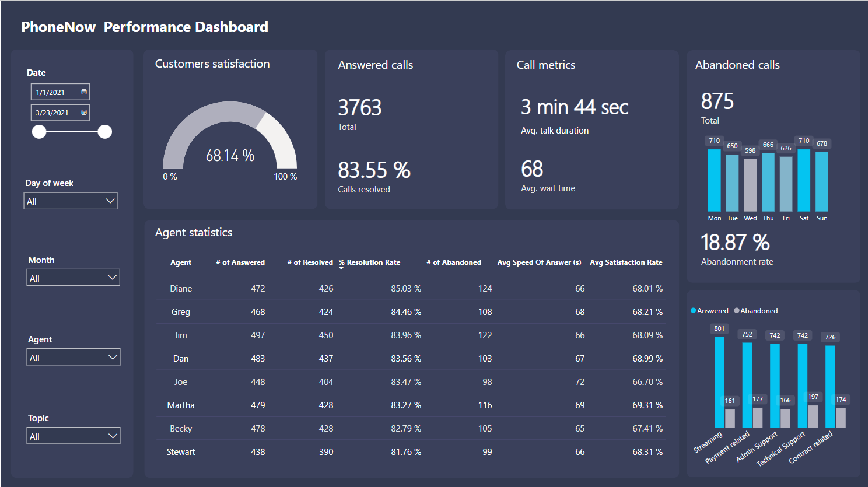
Task: Click the sort arrow under Resolution Rate
Action: click(342, 268)
